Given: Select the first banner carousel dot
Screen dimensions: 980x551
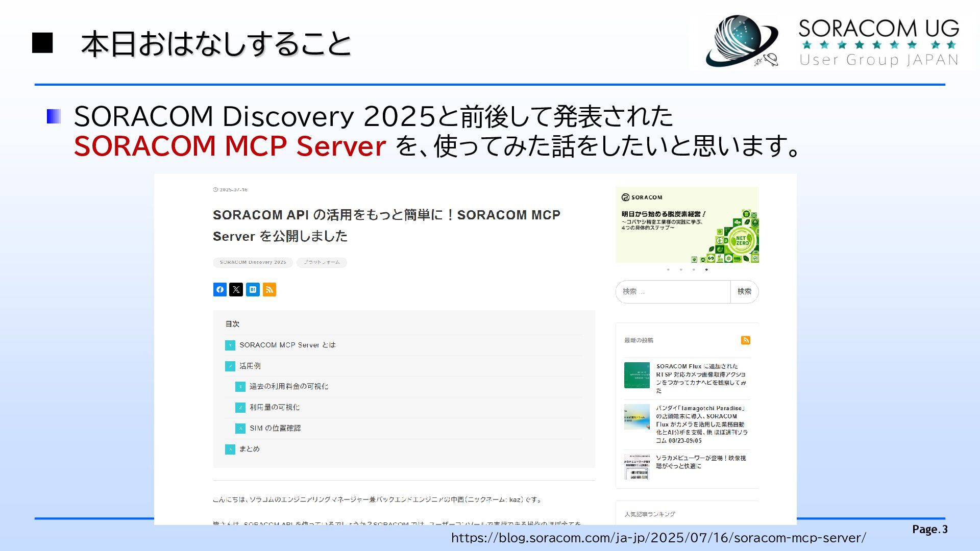Looking at the screenshot, I should pyautogui.click(x=668, y=269).
